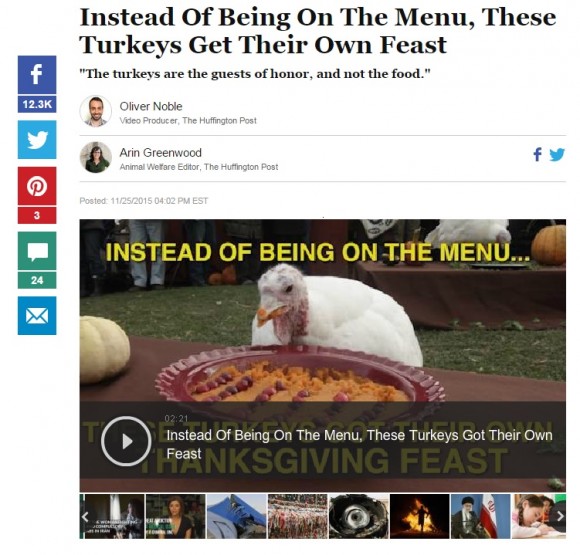
Task: Email article using envelope button
Action: pyautogui.click(x=37, y=316)
